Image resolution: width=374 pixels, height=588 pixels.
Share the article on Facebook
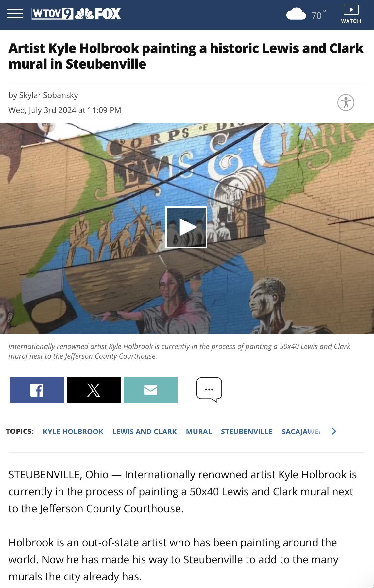pyautogui.click(x=37, y=390)
